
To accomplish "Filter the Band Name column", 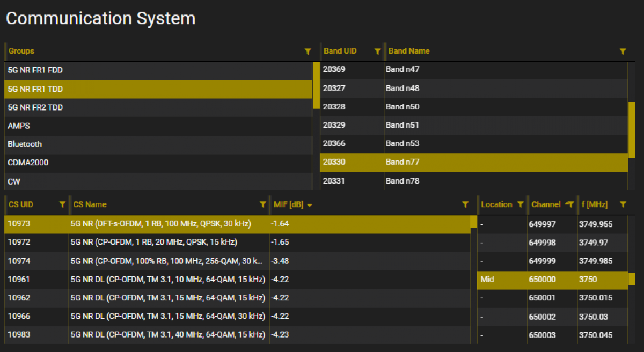I will [x=623, y=52].
